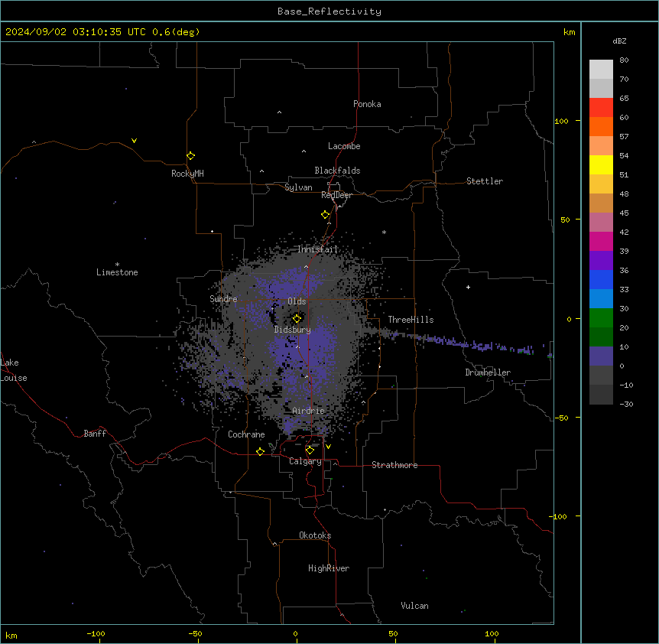Select the -50 tick on the right vertical axis
Screen dimensions: 659x644
[x=561, y=418]
